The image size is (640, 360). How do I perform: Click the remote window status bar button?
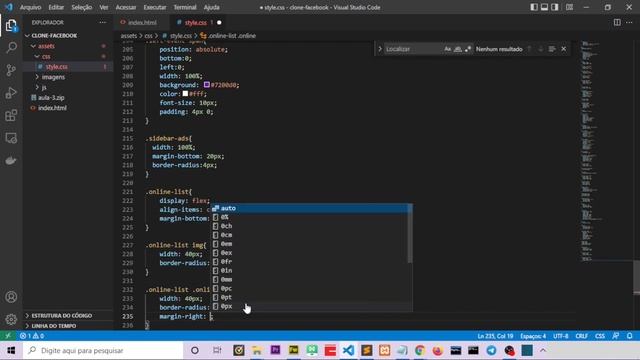coord(8,336)
